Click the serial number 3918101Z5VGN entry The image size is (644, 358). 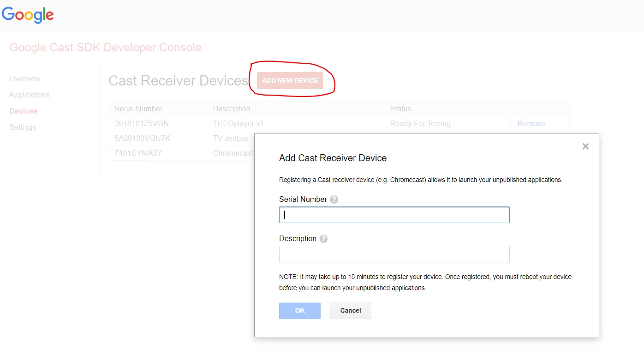click(x=142, y=123)
